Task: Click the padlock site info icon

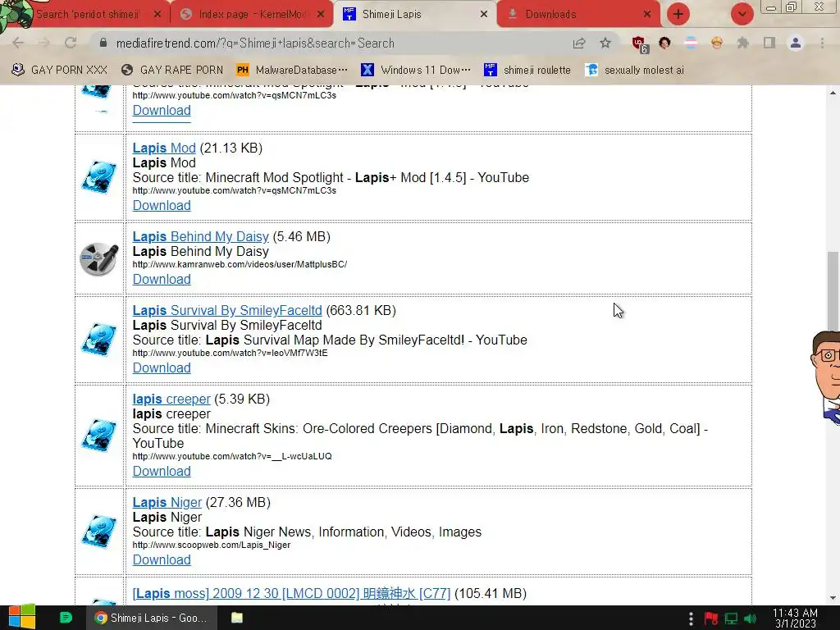Action: (x=103, y=43)
